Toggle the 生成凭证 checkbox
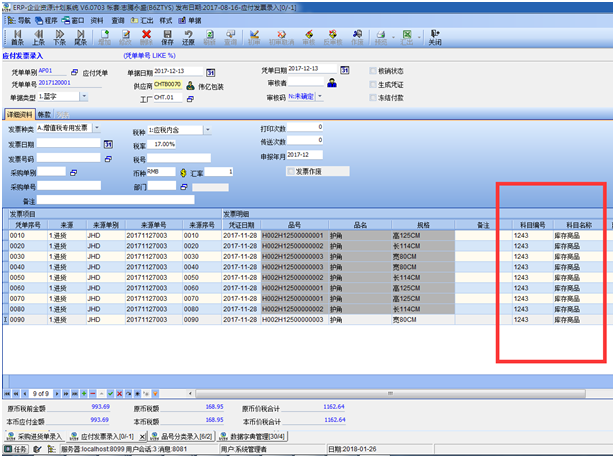The image size is (615, 458). (x=373, y=84)
